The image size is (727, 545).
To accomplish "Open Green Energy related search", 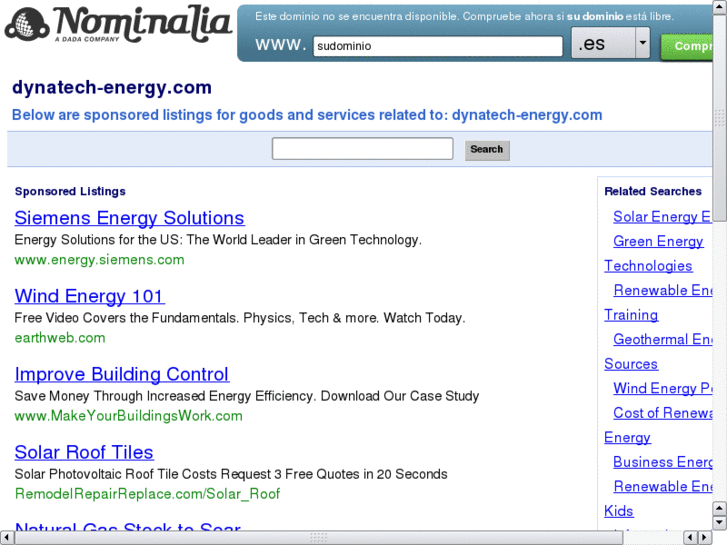I will click(x=658, y=241).
